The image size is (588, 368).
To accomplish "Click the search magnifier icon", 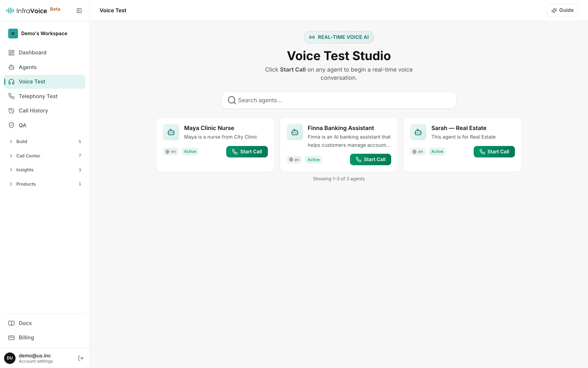I will [232, 100].
